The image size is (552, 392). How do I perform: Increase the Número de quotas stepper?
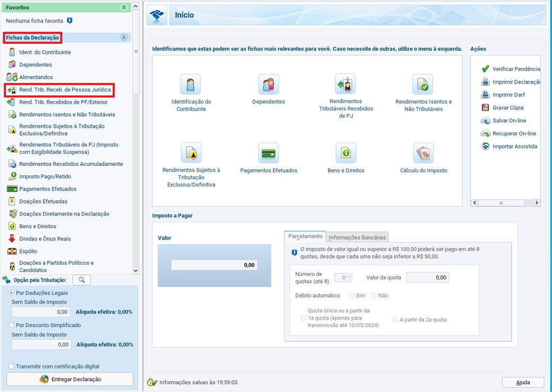349,275
